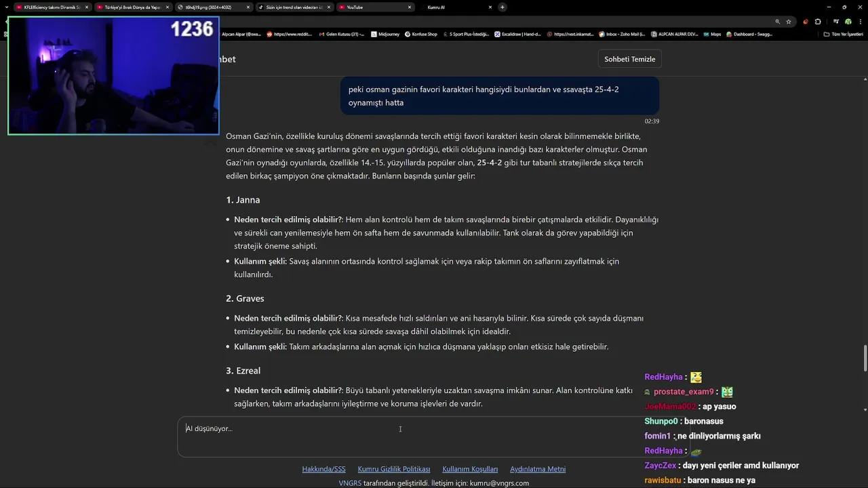The width and height of the screenshot is (868, 488).
Task: Open the Excalidraw bookmark
Action: pos(518,34)
